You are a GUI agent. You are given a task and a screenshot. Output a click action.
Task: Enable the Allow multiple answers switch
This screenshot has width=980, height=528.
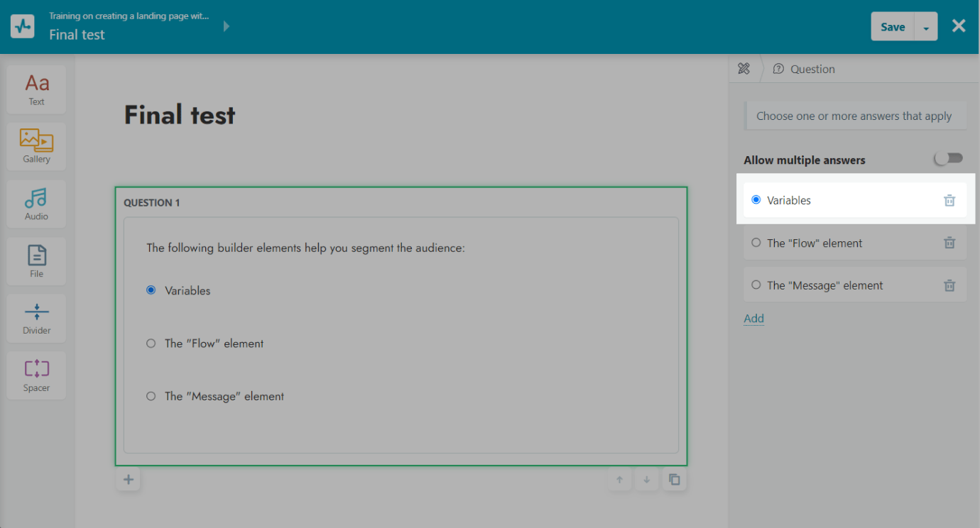point(948,159)
